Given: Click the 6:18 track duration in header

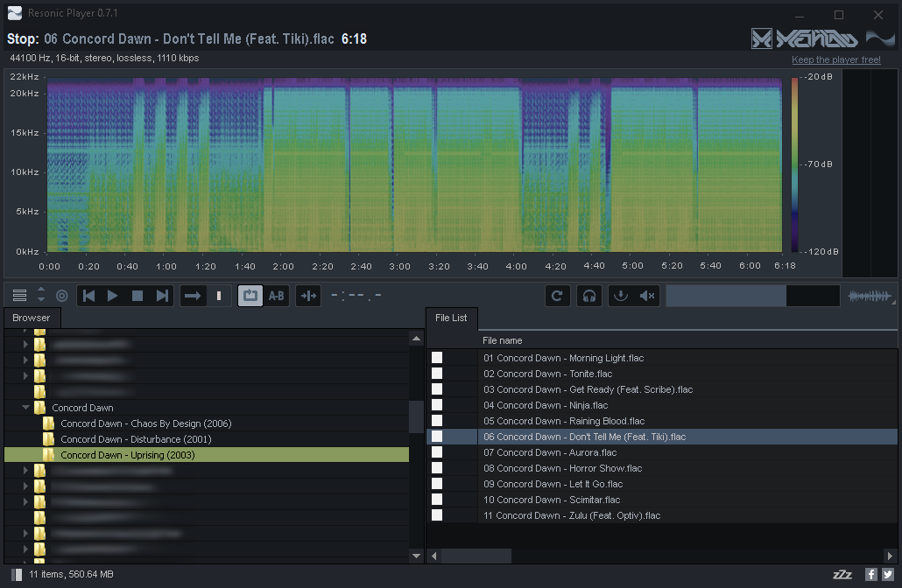Looking at the screenshot, I should (354, 38).
